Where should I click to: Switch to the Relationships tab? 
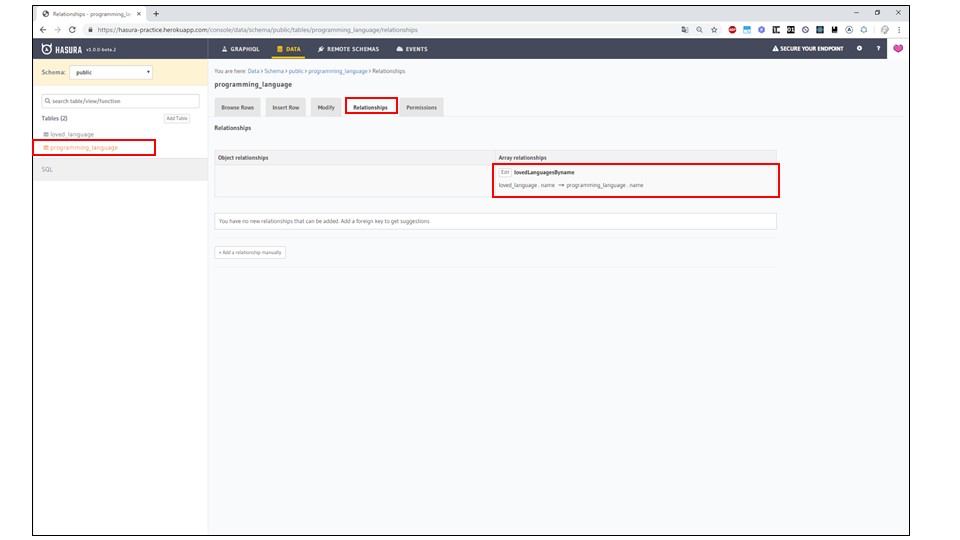[370, 107]
